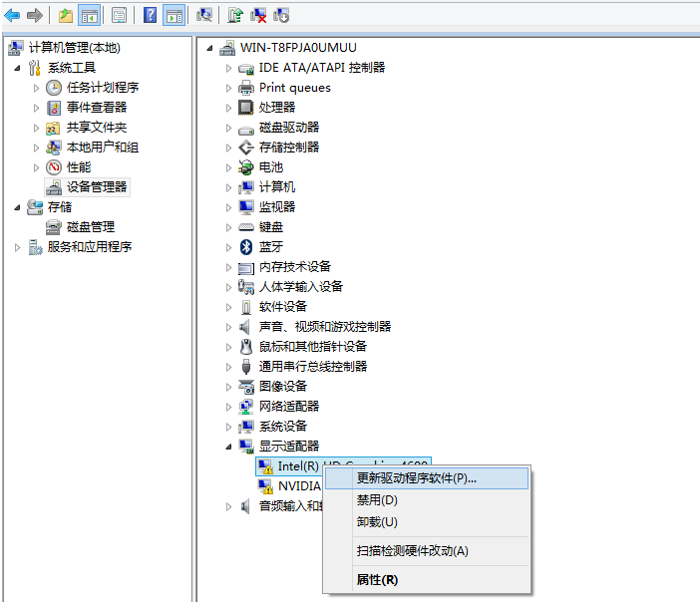The width and height of the screenshot is (700, 606).
Task: Expand the 磁盘驱动器 node
Action: click(228, 128)
